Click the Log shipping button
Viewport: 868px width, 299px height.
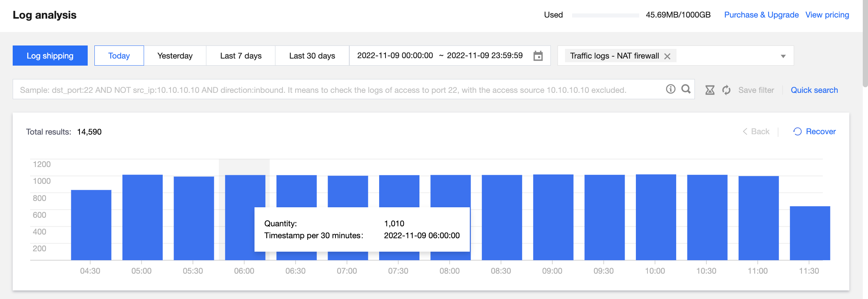(50, 56)
